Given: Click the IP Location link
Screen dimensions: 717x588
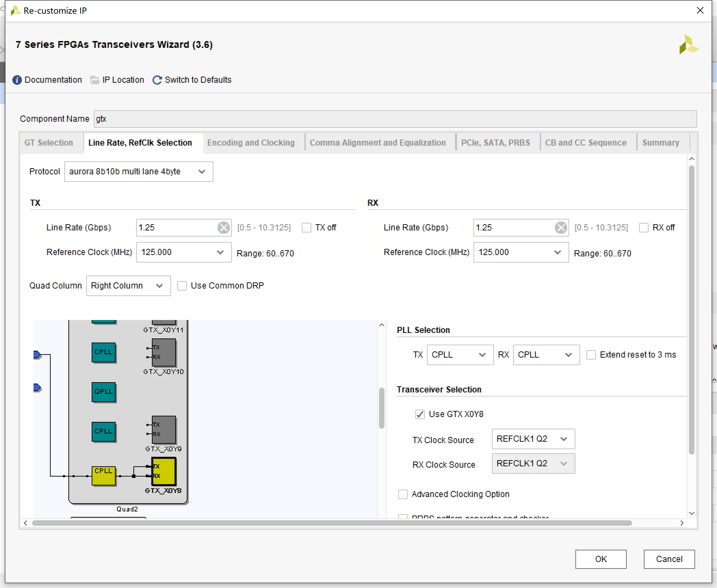Looking at the screenshot, I should tap(123, 80).
